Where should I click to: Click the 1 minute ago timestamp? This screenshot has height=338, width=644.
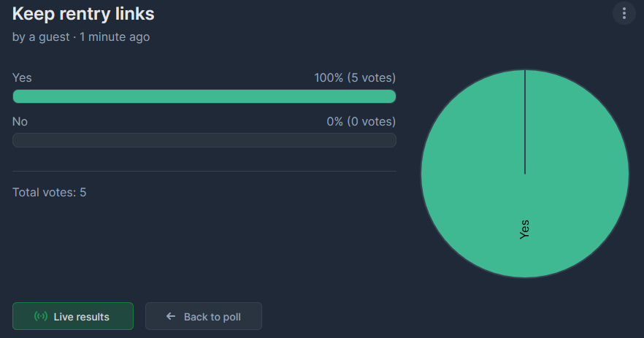point(115,37)
